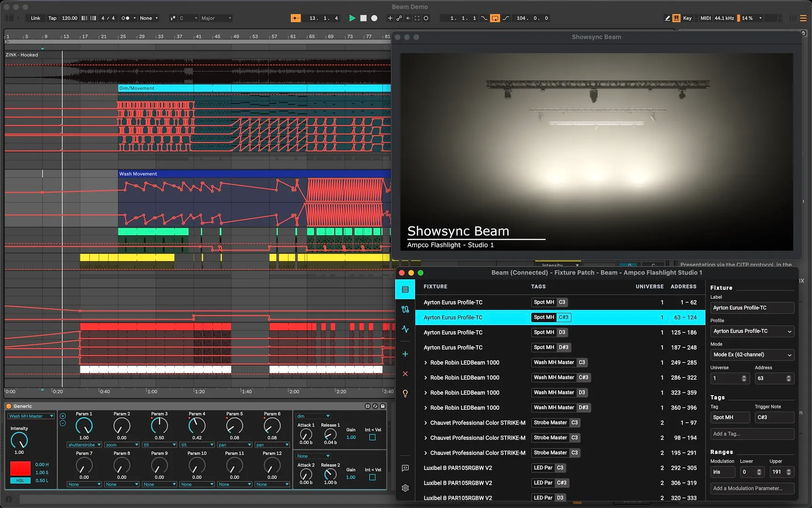Image resolution: width=812 pixels, height=508 pixels.
Task: Open the signal waveform view in Beam sidebar
Action: point(405,329)
